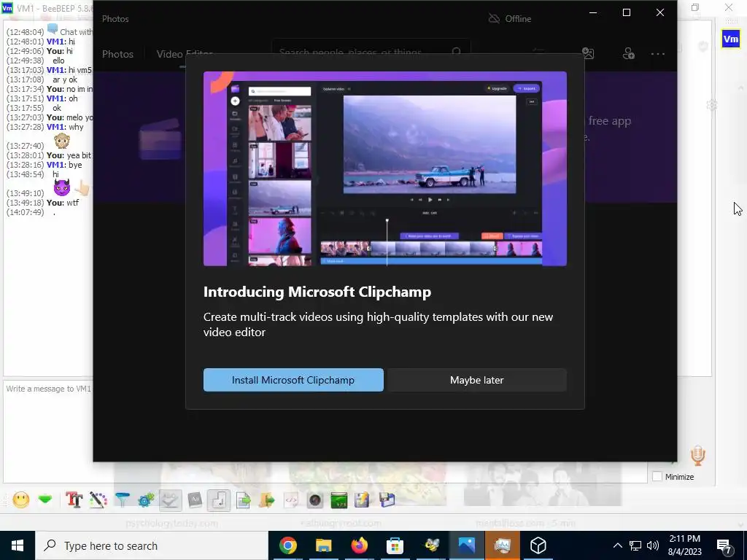
Task: Click the blue filter funnel icon in BeeBEEP
Action: coord(123,500)
